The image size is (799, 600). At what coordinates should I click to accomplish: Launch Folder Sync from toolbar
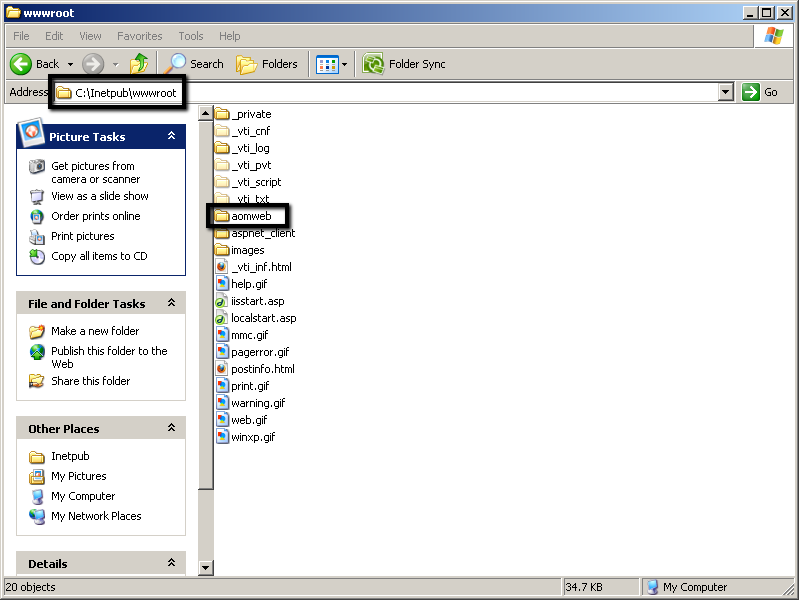(404, 64)
